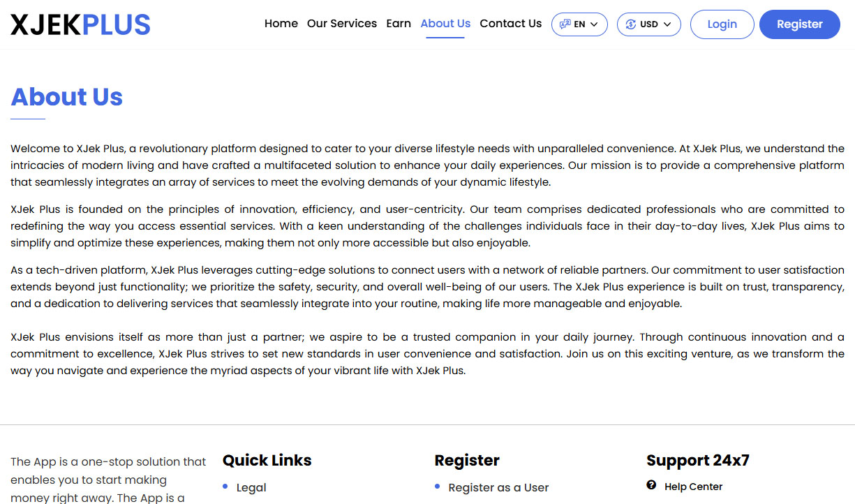Expand the USD currency dropdown
The width and height of the screenshot is (855, 504).
(x=648, y=24)
